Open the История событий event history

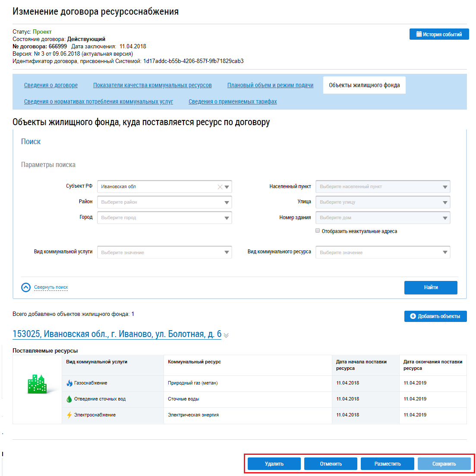(439, 34)
